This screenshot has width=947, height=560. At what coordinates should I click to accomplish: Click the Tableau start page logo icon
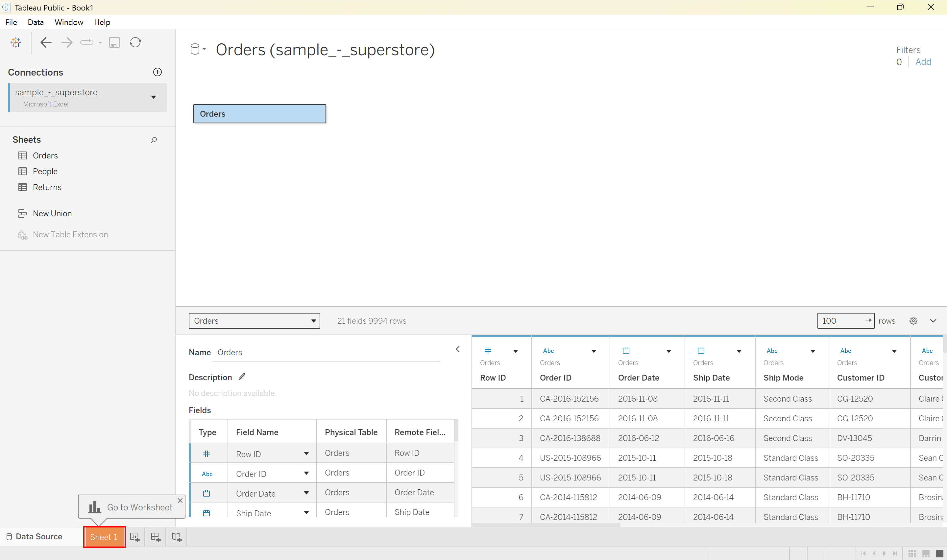(x=16, y=43)
